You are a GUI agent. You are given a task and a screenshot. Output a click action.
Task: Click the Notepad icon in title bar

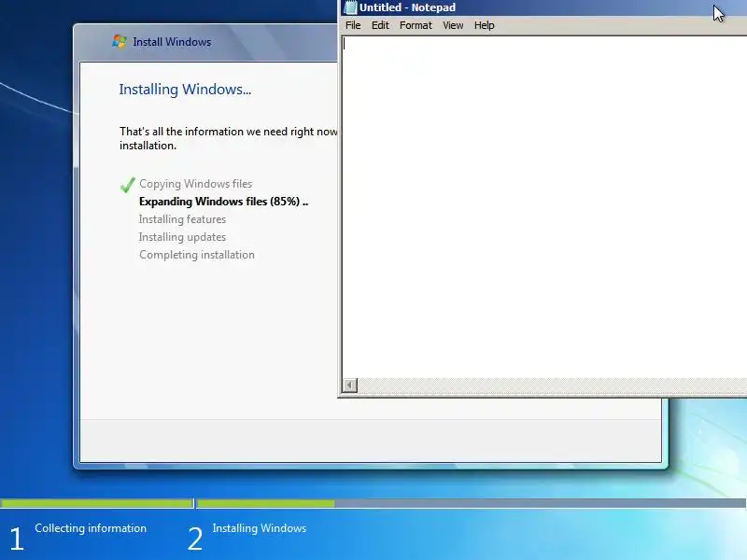[x=350, y=7]
